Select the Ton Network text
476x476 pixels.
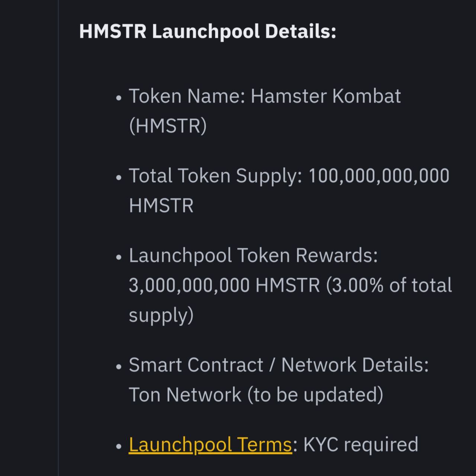click(185, 395)
